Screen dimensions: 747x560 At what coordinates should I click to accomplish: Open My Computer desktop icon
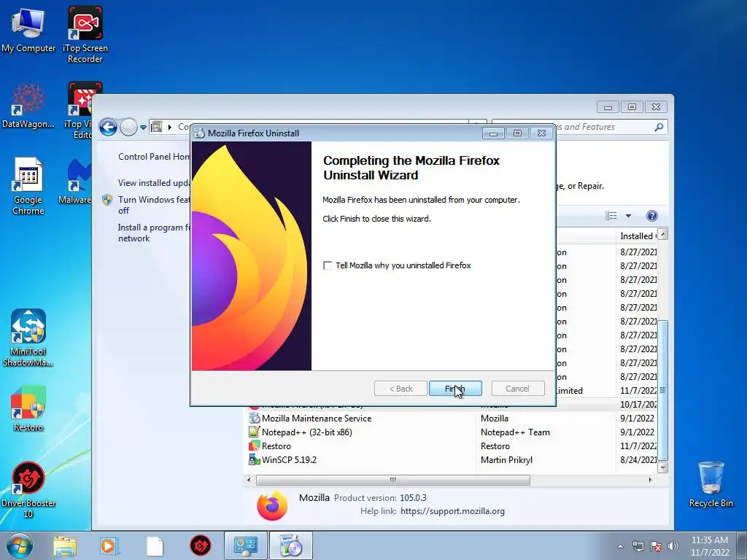(28, 29)
